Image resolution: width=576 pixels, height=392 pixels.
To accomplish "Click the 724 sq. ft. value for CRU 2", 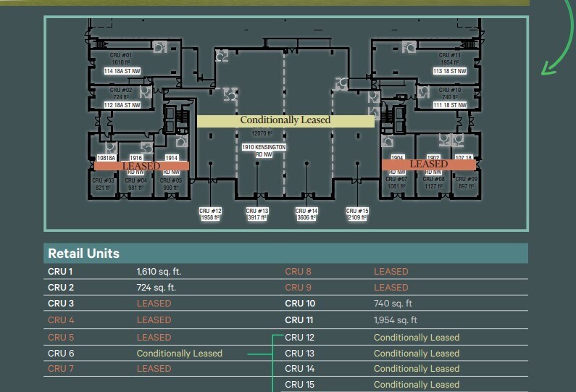I will pyautogui.click(x=157, y=288).
